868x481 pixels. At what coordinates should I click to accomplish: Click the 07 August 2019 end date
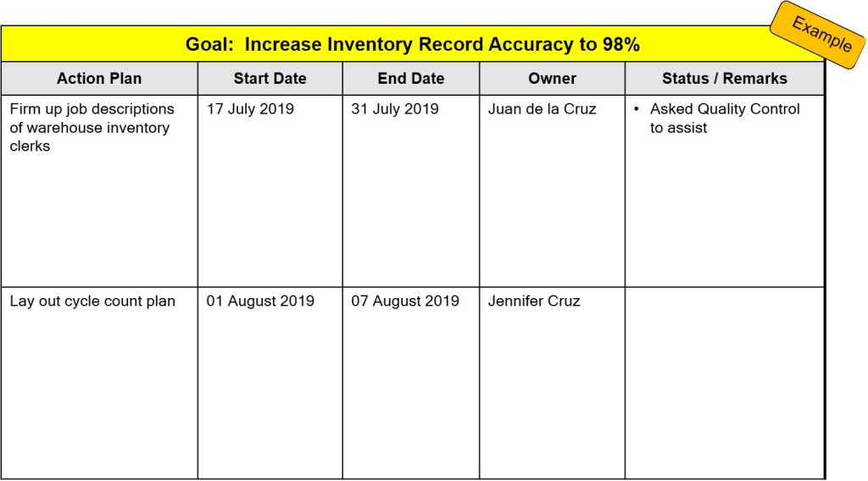[x=405, y=301]
